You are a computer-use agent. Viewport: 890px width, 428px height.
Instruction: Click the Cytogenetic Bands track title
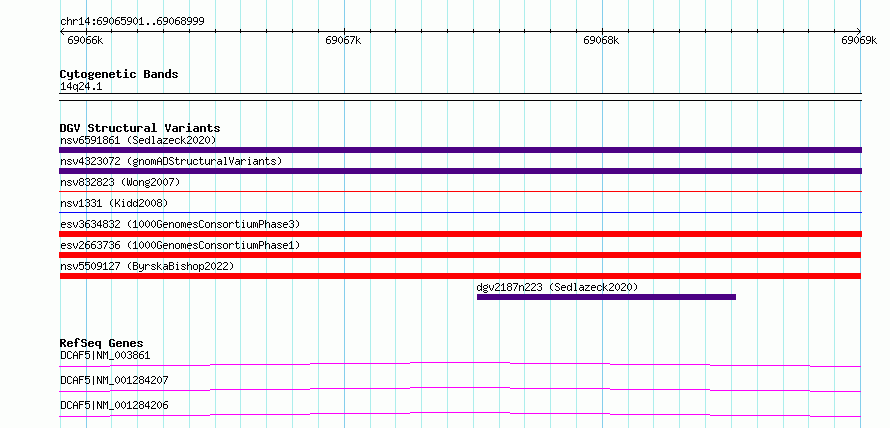click(119, 74)
